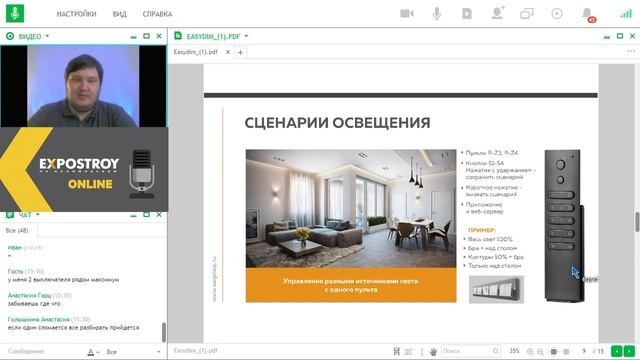Minimize the ВИДЕО panel
640x360 pixels.
point(133,37)
